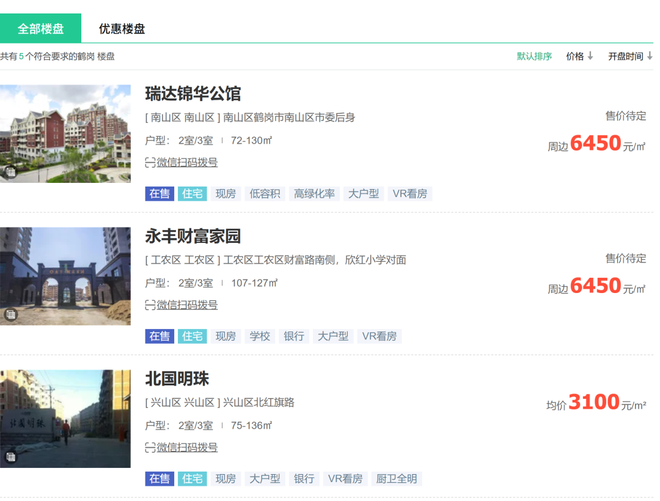The height and width of the screenshot is (501, 660).
Task: Open the 永丰财富家园 listing title
Action: (193, 237)
